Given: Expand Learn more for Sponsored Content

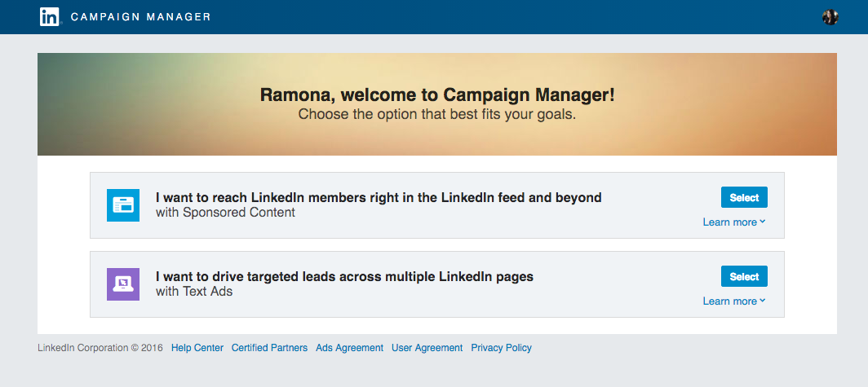Looking at the screenshot, I should click(734, 222).
